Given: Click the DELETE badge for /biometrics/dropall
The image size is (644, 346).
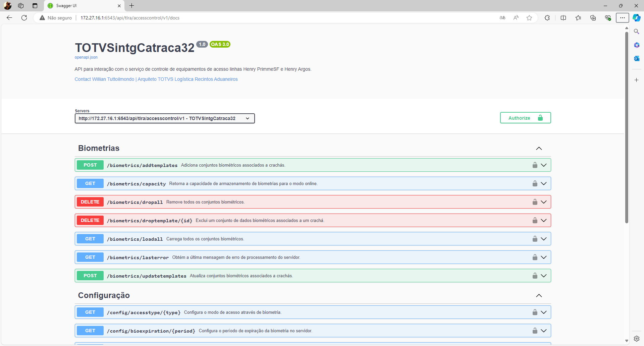Looking at the screenshot, I should 90,202.
